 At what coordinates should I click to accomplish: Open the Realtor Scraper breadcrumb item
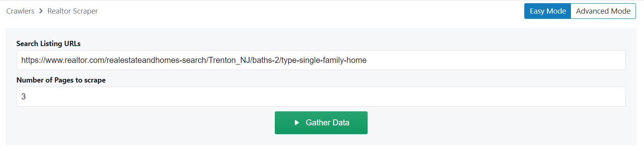pyautogui.click(x=73, y=11)
